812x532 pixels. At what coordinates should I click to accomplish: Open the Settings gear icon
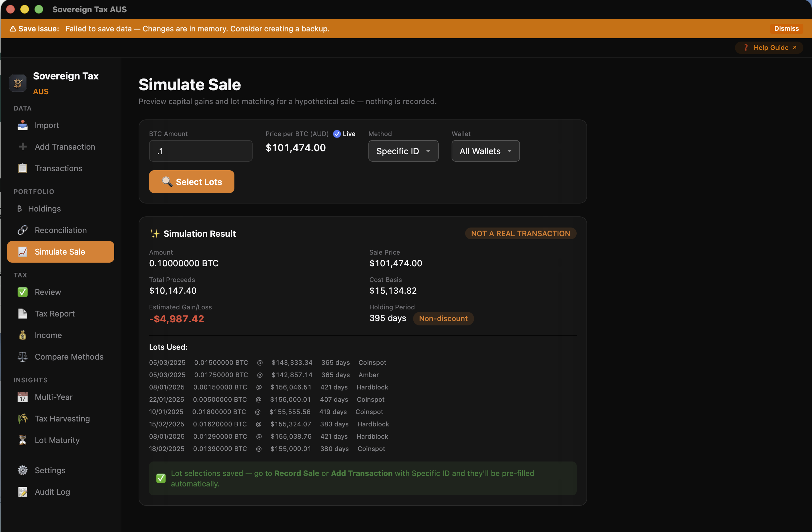click(x=22, y=470)
